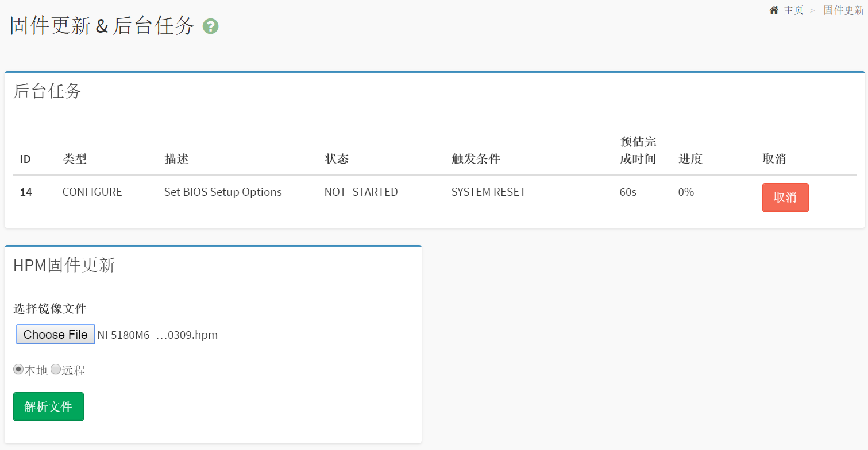Viewport: 868px width, 450px height.
Task: Click the 类型 column header
Action: pos(75,159)
